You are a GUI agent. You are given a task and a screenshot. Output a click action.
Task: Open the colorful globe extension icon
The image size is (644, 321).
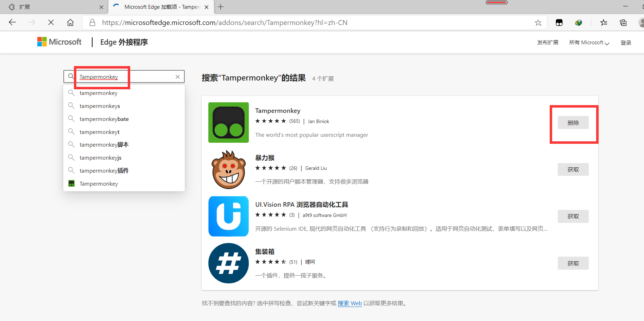579,23
